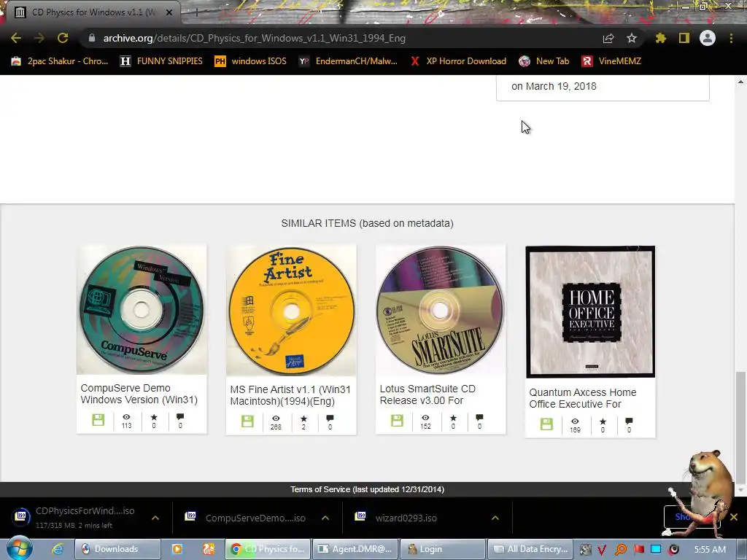Click the software floppy icon under Quantum Axcess
The height and width of the screenshot is (560, 747).
[546, 424]
